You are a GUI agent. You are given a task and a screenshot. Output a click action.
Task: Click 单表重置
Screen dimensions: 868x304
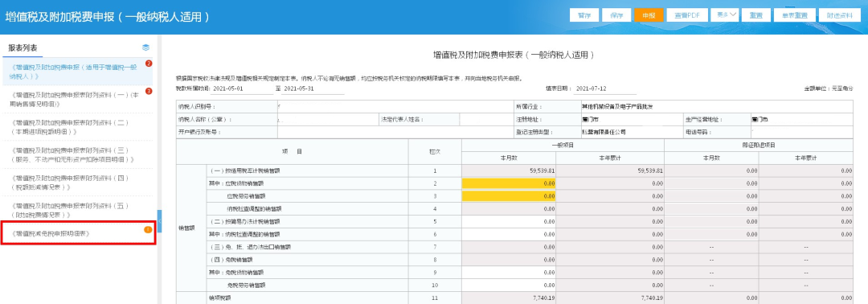click(x=794, y=15)
